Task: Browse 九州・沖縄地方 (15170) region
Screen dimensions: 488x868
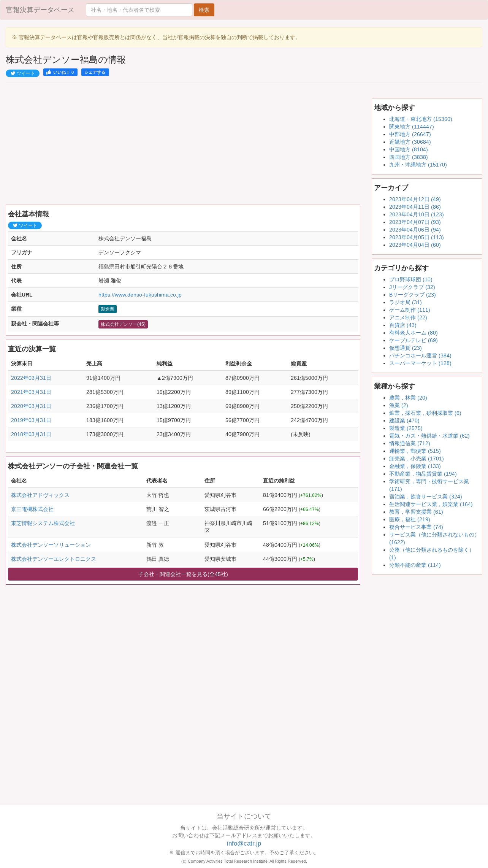Action: click(x=418, y=165)
